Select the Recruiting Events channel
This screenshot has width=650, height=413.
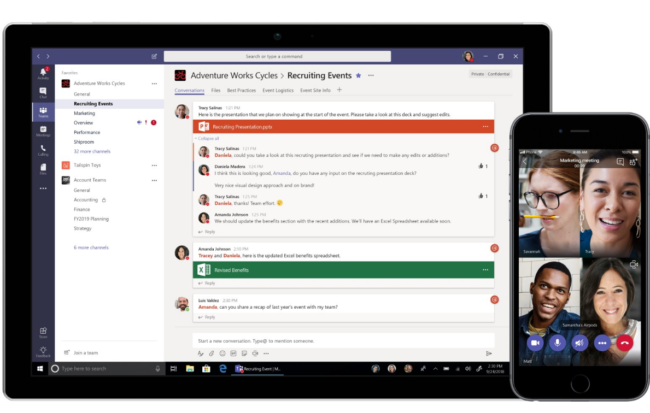tap(110, 104)
